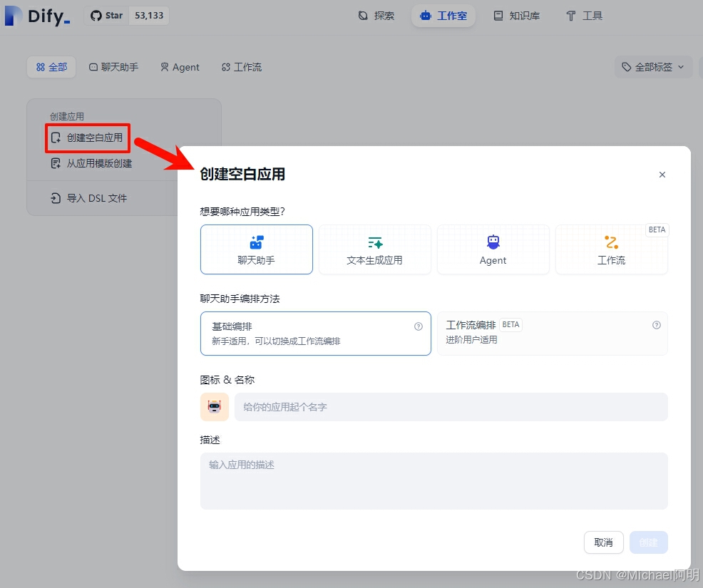The height and width of the screenshot is (588, 703).
Task: Expand the 全部标签 dropdown
Action: point(653,67)
